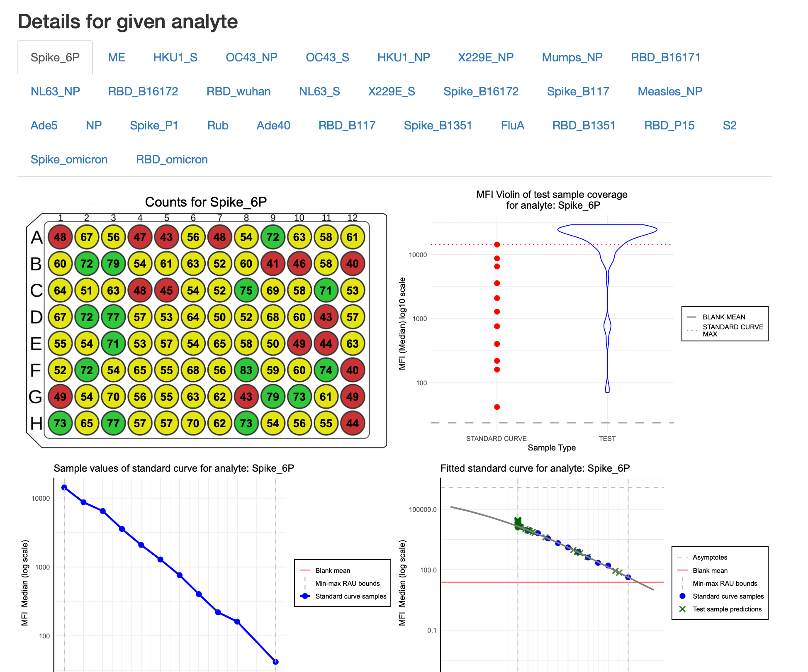Click the last blue point on sample values curve
The image size is (808, 672).
click(276, 662)
